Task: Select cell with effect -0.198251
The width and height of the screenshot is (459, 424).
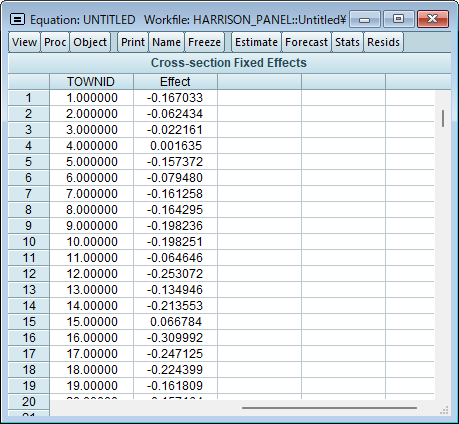Action: pos(175,242)
